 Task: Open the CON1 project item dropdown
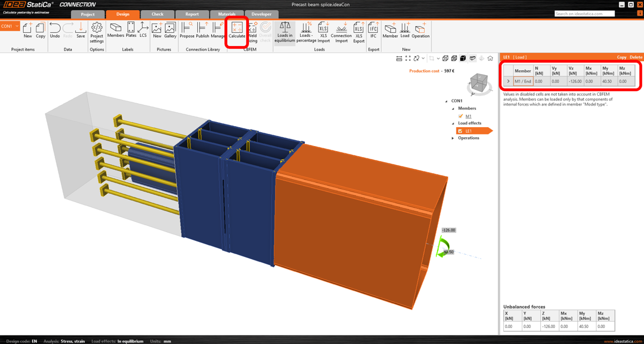coord(17,26)
